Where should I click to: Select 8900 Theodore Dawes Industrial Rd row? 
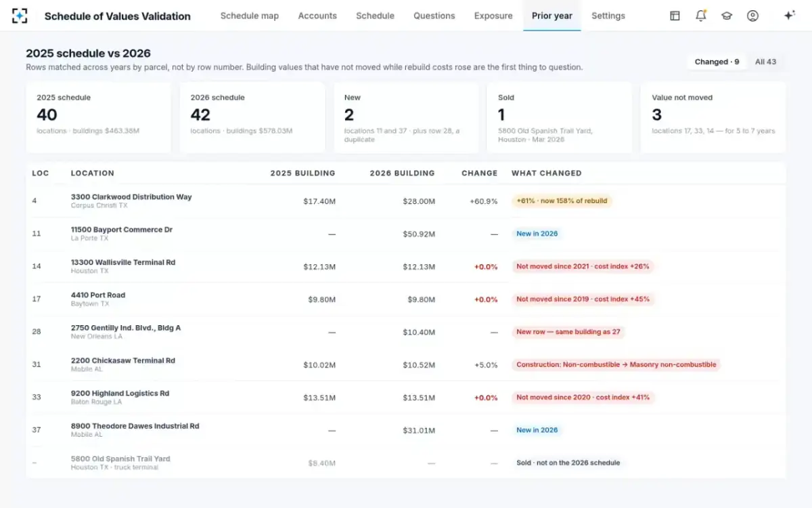coord(406,430)
